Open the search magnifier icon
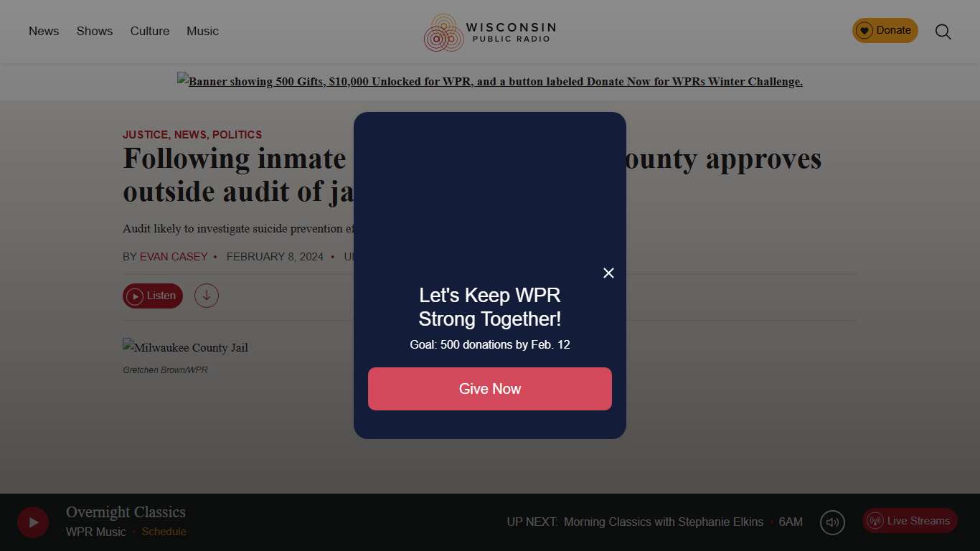 (943, 32)
